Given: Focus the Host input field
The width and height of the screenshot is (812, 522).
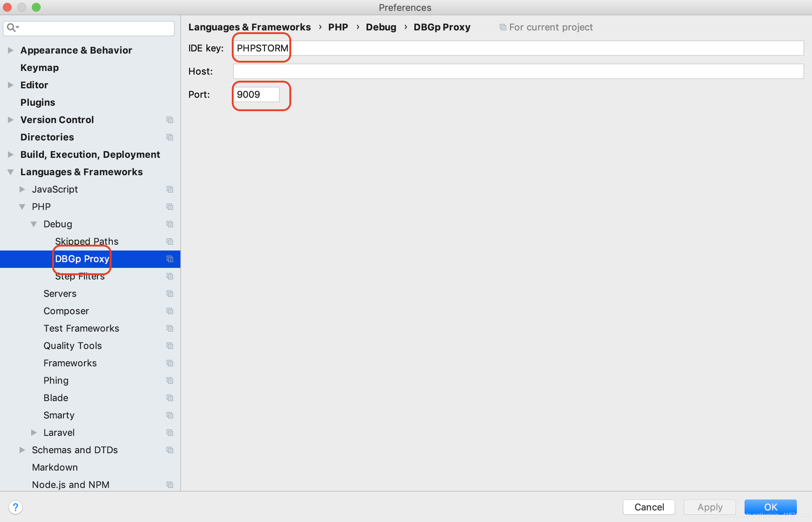Looking at the screenshot, I should (518, 71).
